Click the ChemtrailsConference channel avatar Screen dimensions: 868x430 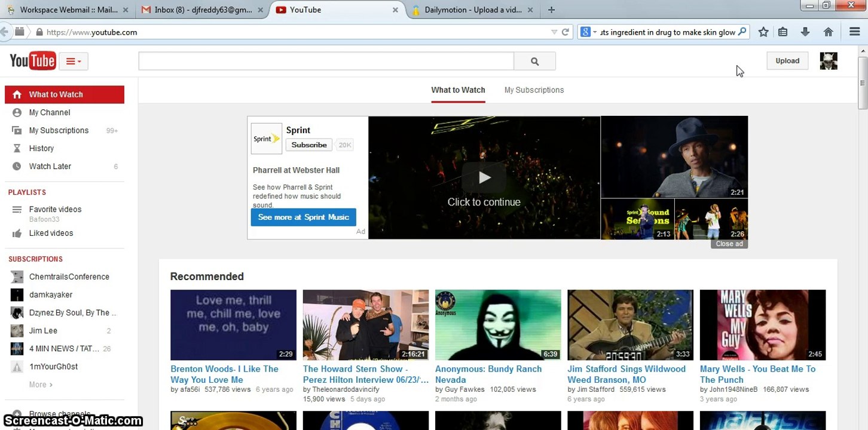pyautogui.click(x=17, y=277)
